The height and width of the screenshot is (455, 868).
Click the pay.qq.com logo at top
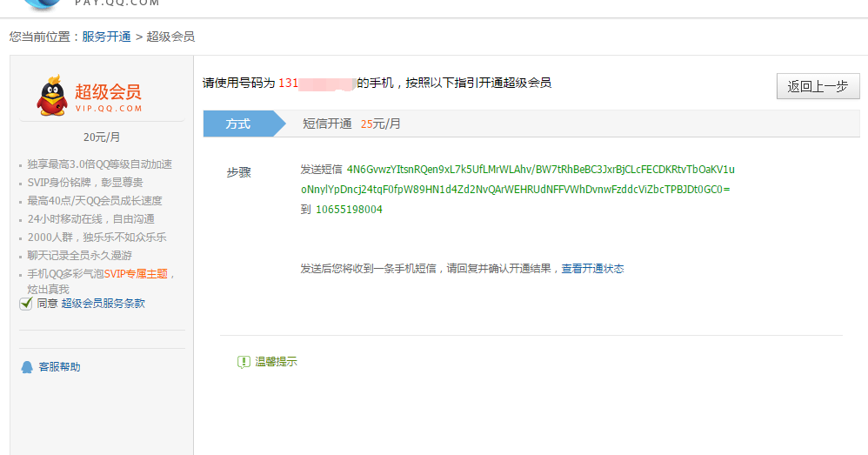[91, 4]
